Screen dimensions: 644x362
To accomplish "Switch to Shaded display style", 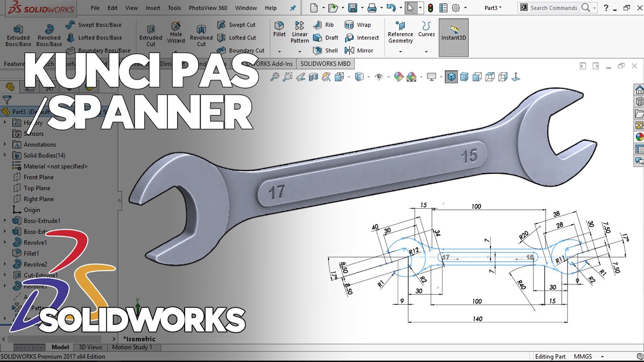I will click(x=464, y=77).
